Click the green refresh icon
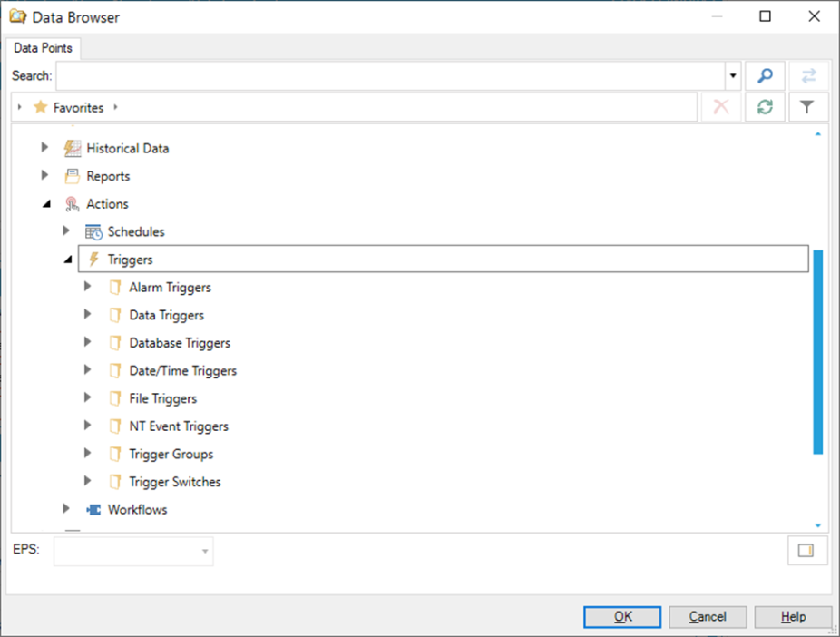The height and width of the screenshot is (637, 840). point(765,107)
